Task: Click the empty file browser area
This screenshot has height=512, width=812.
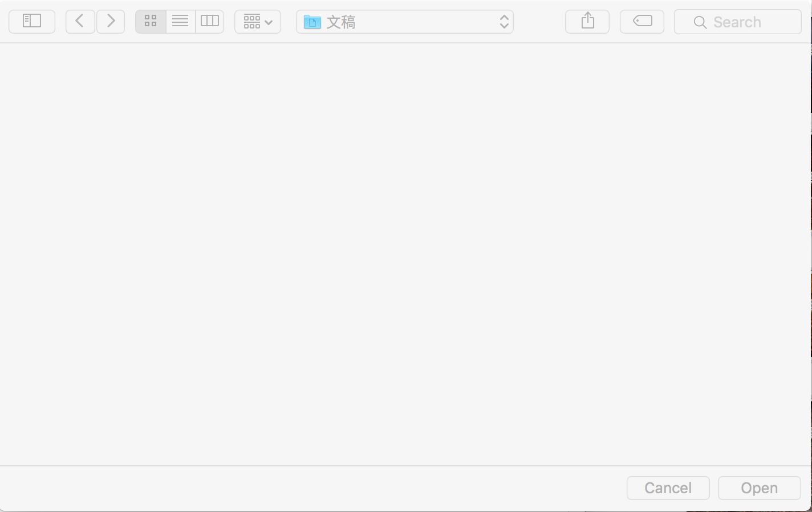Action: click(405, 254)
